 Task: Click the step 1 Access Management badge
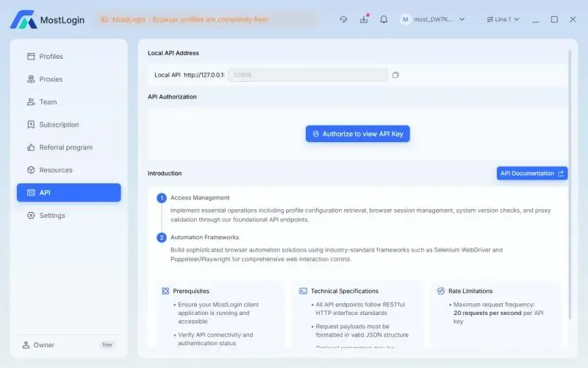tap(162, 198)
